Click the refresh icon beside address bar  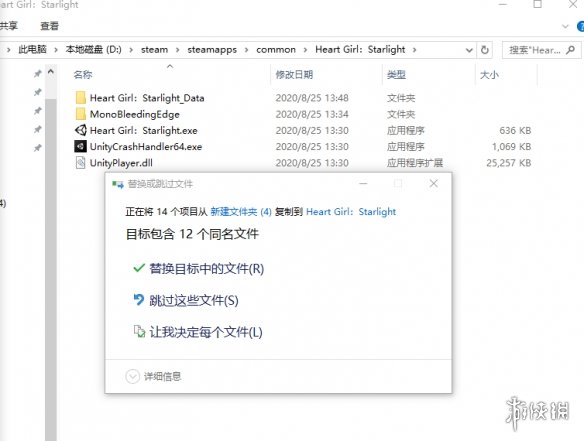(x=485, y=50)
